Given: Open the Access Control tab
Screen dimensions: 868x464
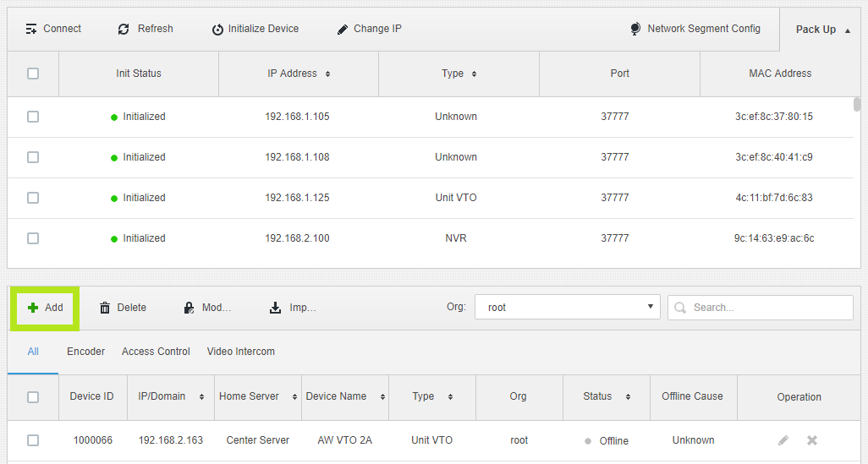Looking at the screenshot, I should click(x=156, y=352).
